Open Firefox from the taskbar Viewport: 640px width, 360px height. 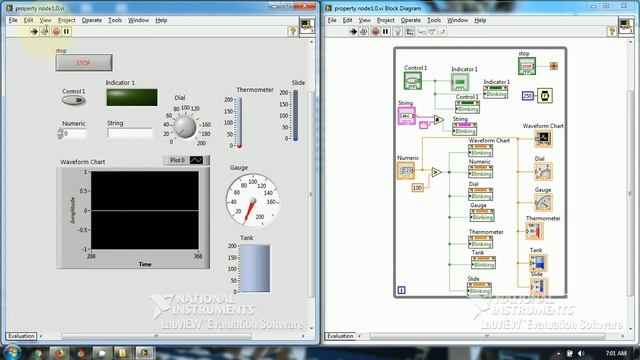(59, 353)
